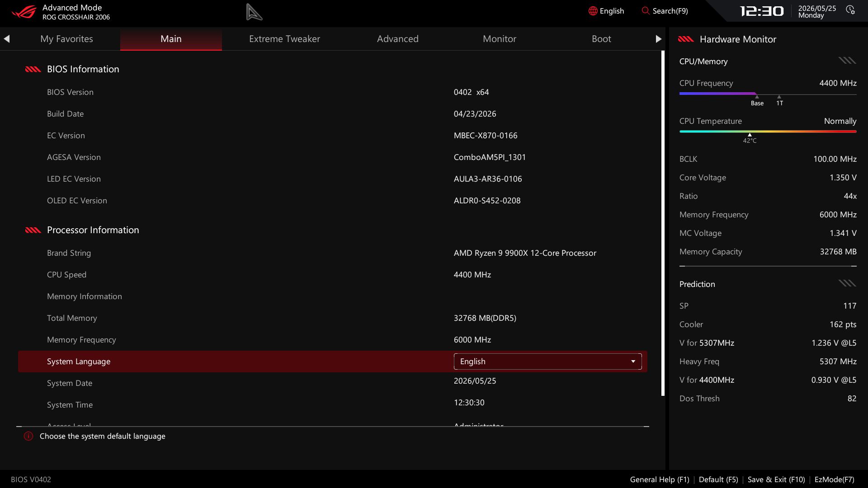
Task: Click the V for 5307MHz label
Action: (x=707, y=343)
